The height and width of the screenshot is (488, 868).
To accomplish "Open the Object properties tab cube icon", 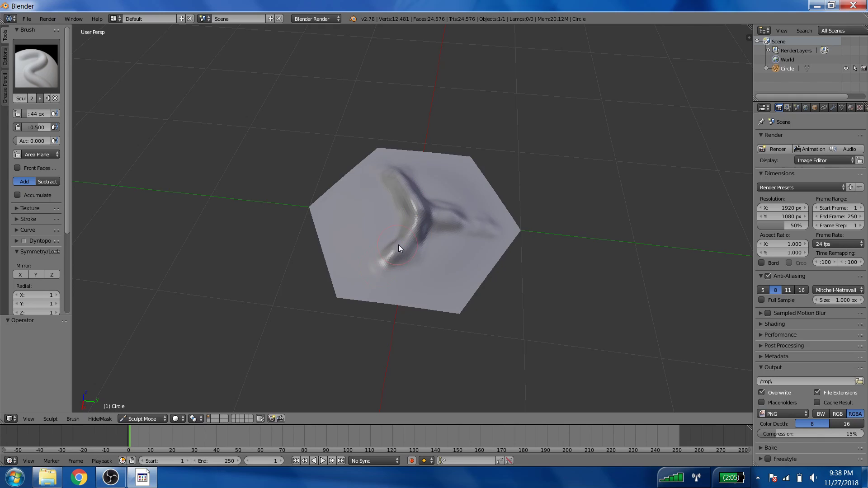I will [x=815, y=108].
